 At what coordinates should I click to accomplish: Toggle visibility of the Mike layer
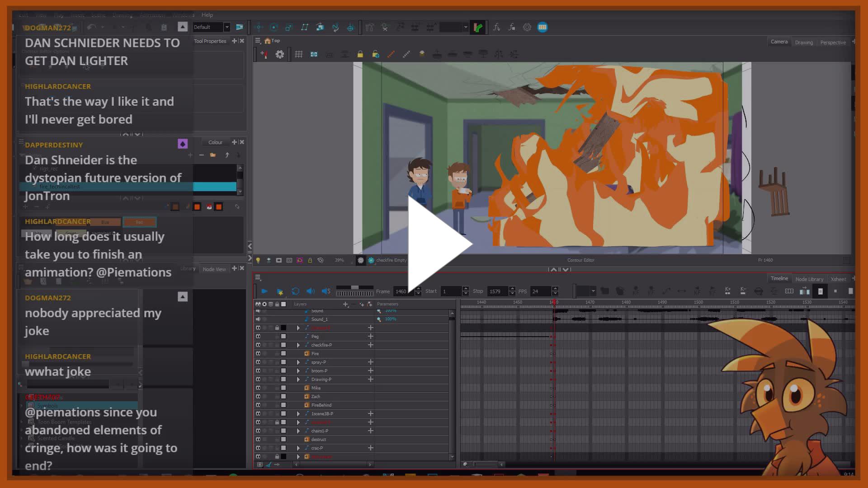click(258, 388)
